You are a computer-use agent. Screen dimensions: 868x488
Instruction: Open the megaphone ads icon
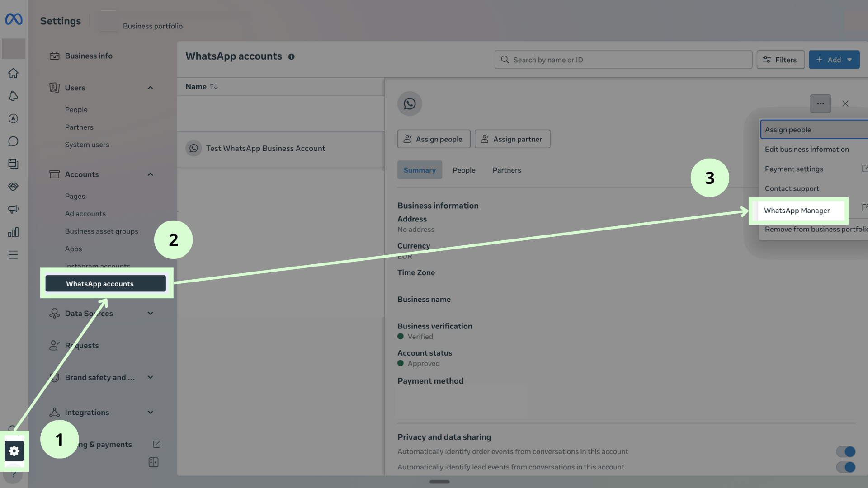(14, 209)
